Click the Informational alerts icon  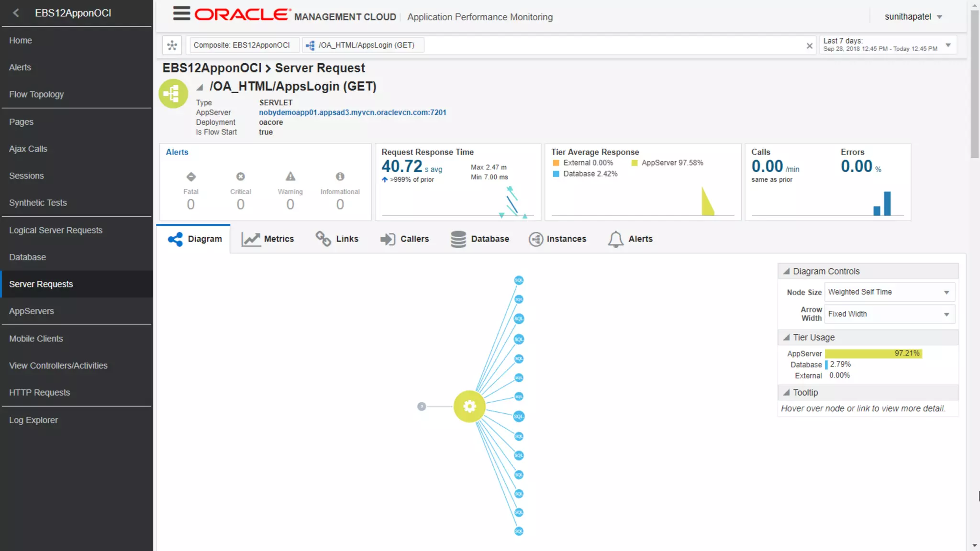(x=340, y=176)
